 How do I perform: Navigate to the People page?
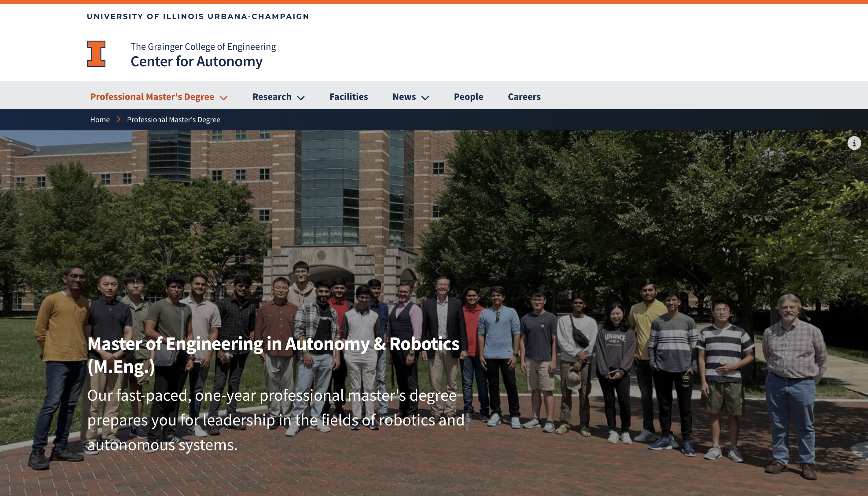pos(468,97)
